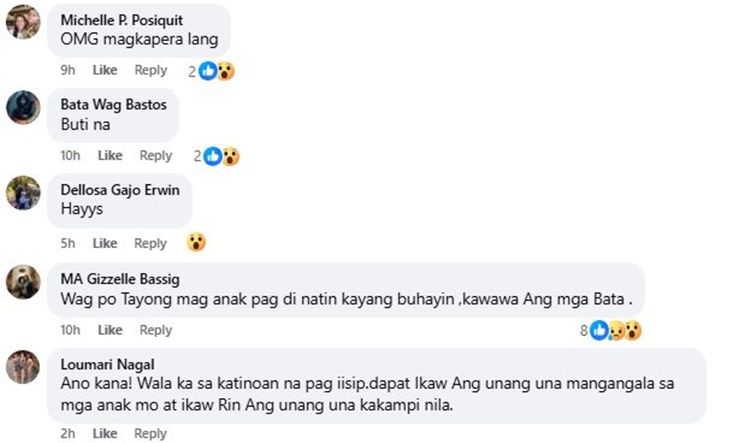Image resolution: width=750 pixels, height=443 pixels.
Task: Click wow emoji on Gizzelle Bassig's comment
Action: [633, 330]
